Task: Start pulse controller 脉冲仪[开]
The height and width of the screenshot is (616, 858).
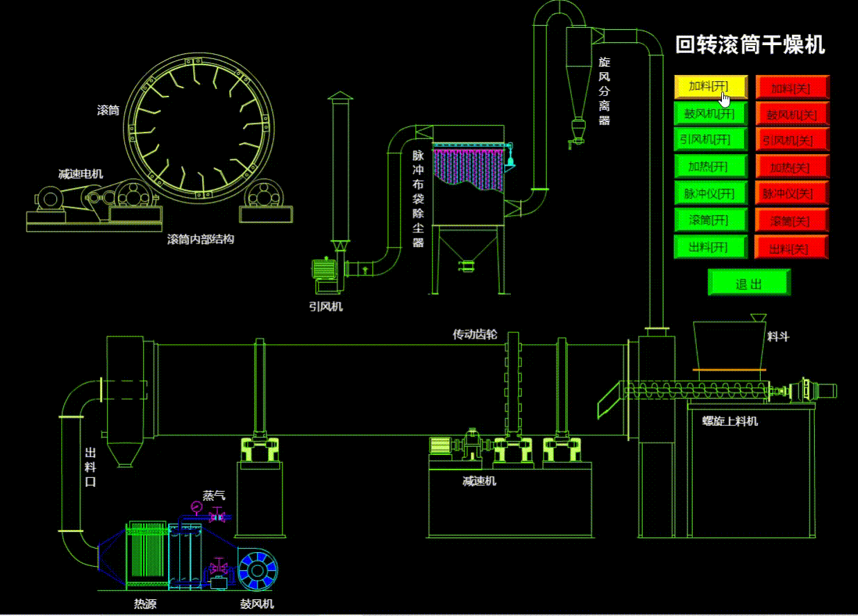Action: coord(711,193)
